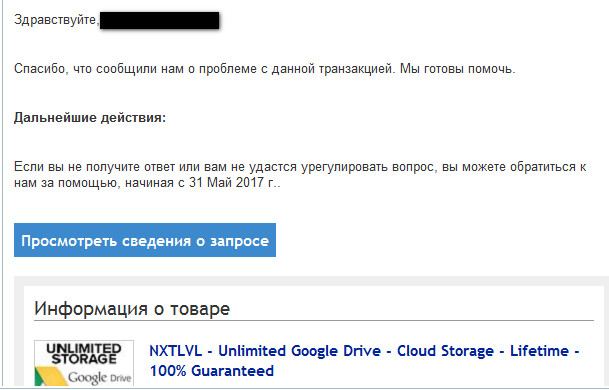Viewport: 609px width, 390px height.
Task: Click the Google Drive triangle logo
Action: [50, 376]
